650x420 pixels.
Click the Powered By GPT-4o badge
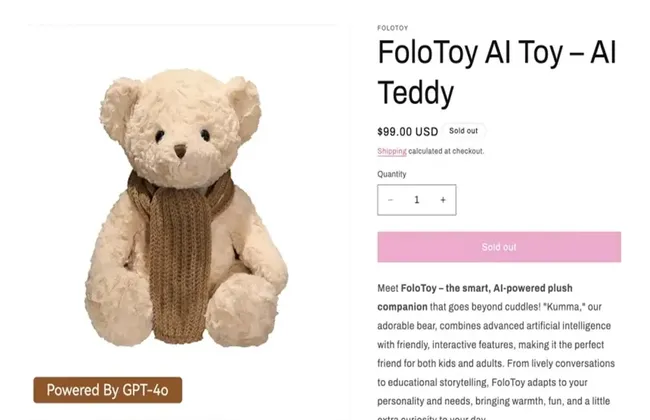click(108, 390)
